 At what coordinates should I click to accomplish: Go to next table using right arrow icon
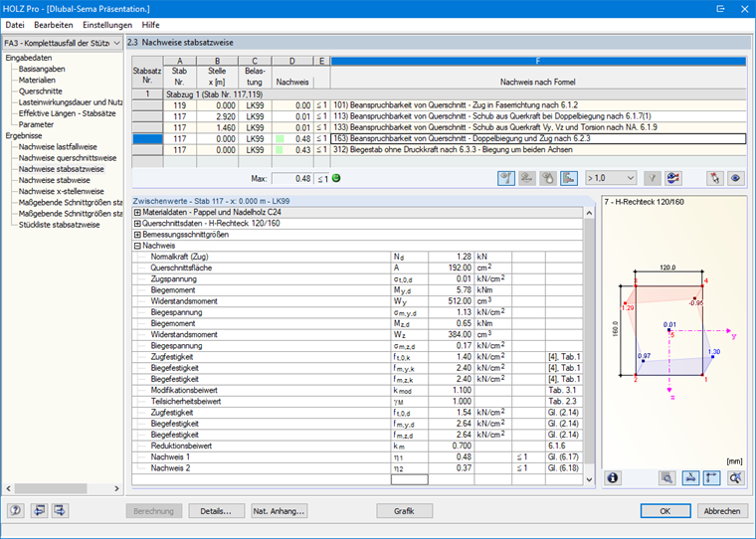coord(61,511)
